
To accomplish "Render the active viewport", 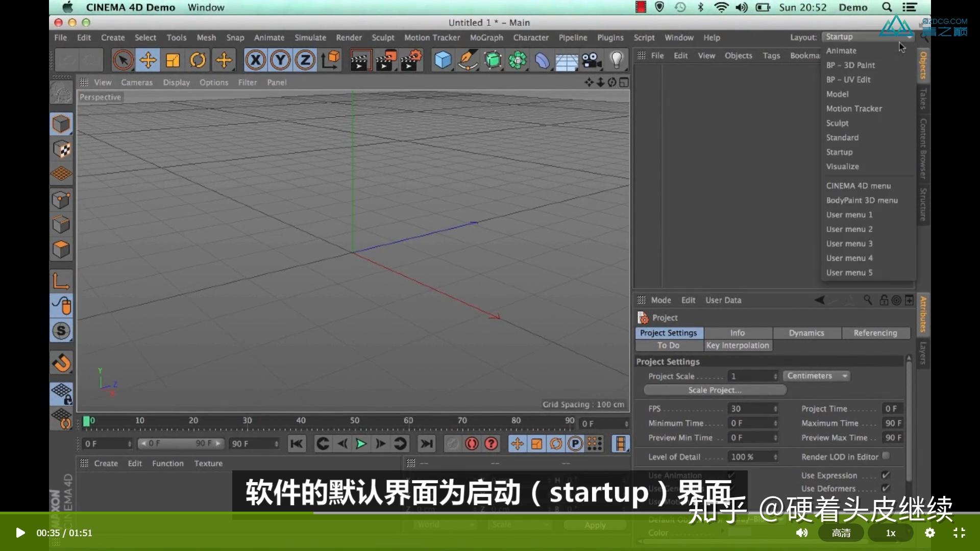I will click(x=361, y=60).
